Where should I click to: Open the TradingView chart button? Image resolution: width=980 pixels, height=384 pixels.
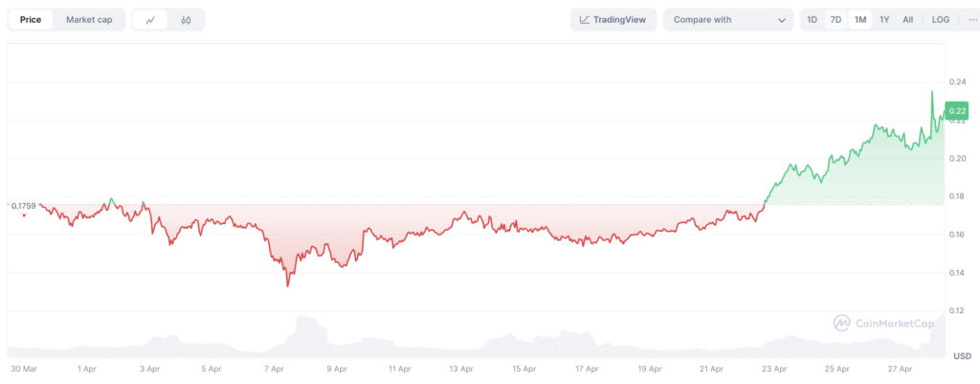coord(613,20)
